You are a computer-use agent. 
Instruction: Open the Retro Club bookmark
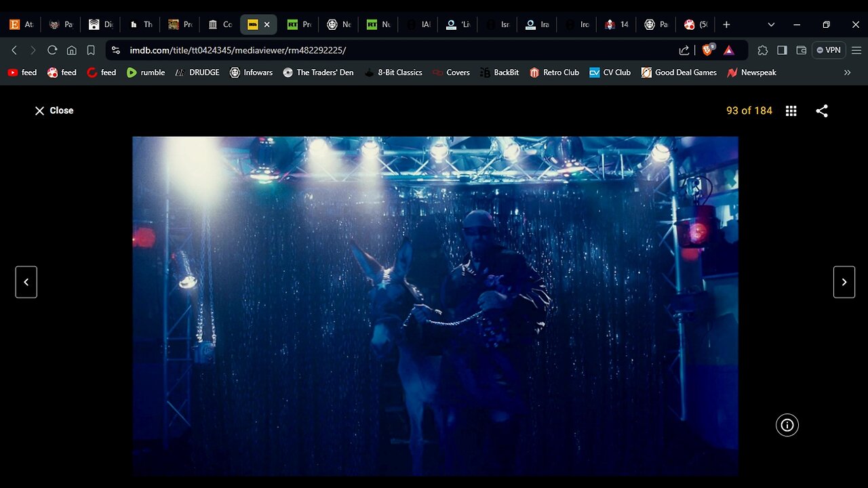point(554,73)
